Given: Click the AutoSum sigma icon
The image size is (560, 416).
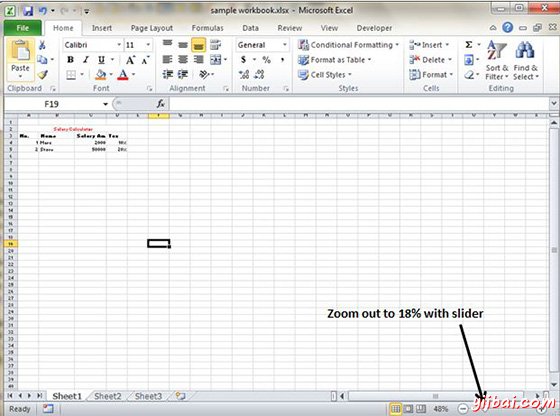Looking at the screenshot, I should (x=469, y=45).
